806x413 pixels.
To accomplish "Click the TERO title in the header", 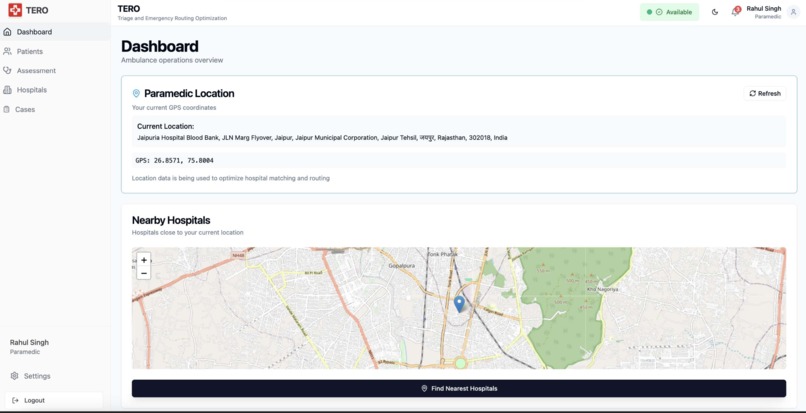I will [x=129, y=9].
